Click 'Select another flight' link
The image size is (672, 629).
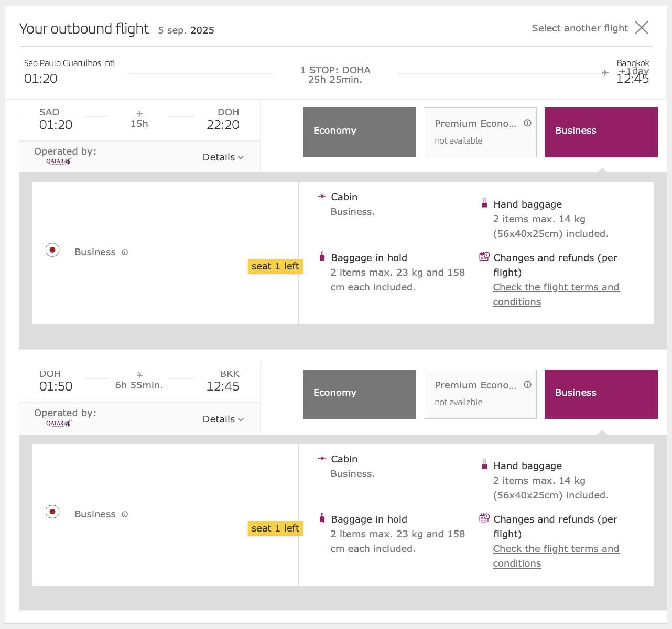580,28
